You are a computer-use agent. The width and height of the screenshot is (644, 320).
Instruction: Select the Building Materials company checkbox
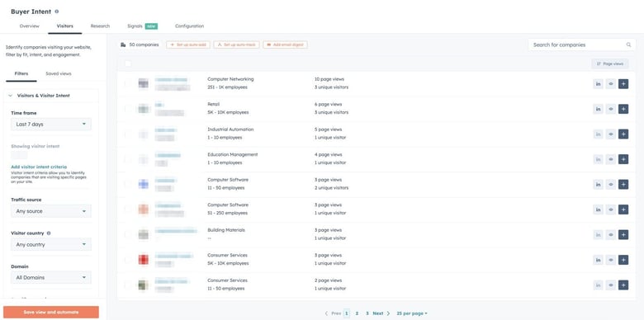click(128, 235)
